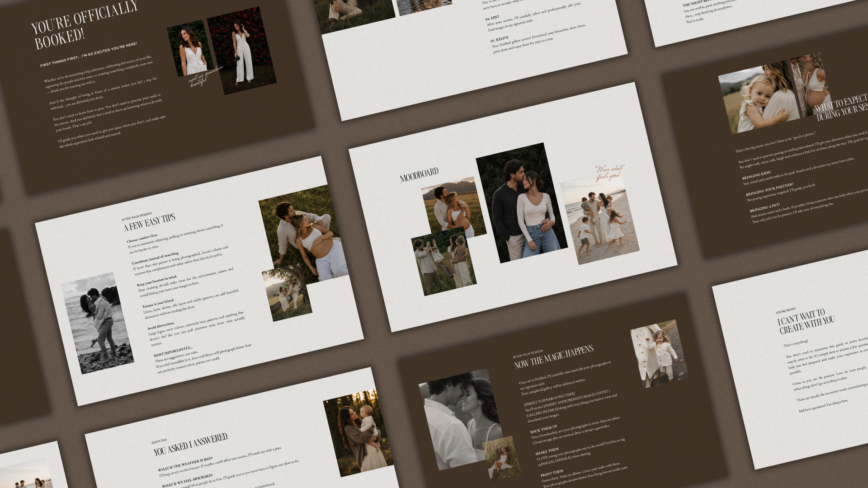Click "AFTER YOUR SESSION" label above NOW THE MAGIC HAPPENS

[x=528, y=354]
